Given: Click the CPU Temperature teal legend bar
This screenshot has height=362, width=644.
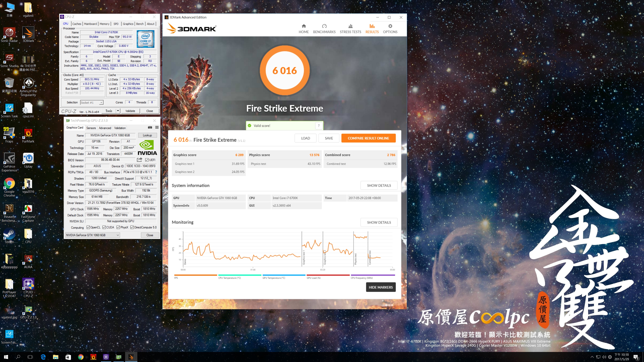Looking at the screenshot, I should pyautogui.click(x=239, y=275).
